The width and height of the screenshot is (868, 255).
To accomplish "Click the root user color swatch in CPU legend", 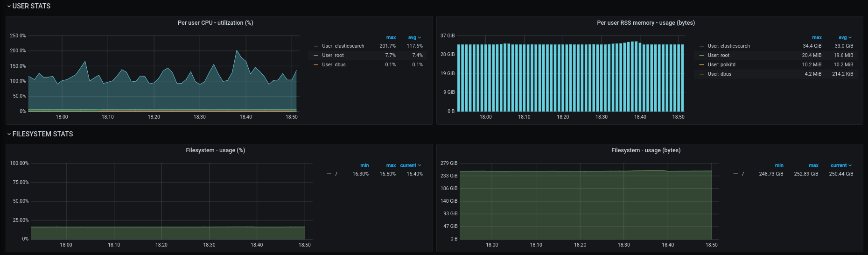I will pyautogui.click(x=316, y=56).
